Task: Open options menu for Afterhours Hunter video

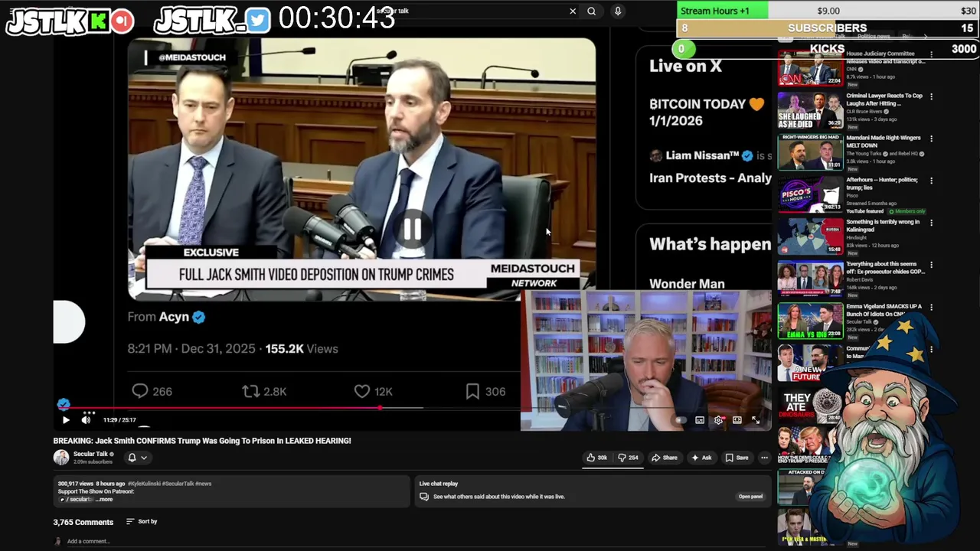Action: coord(931,181)
